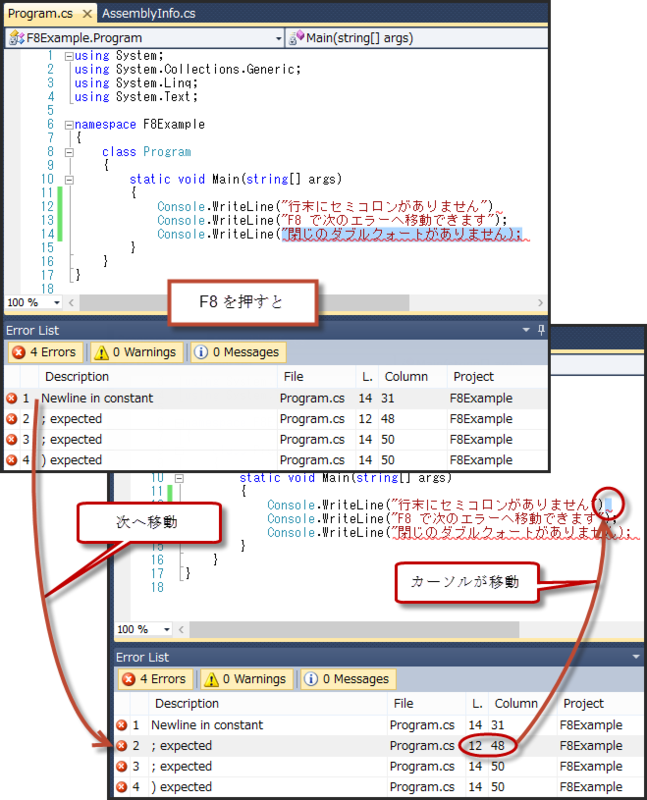Select error 4 ') expected' in top Error List

pos(276,460)
